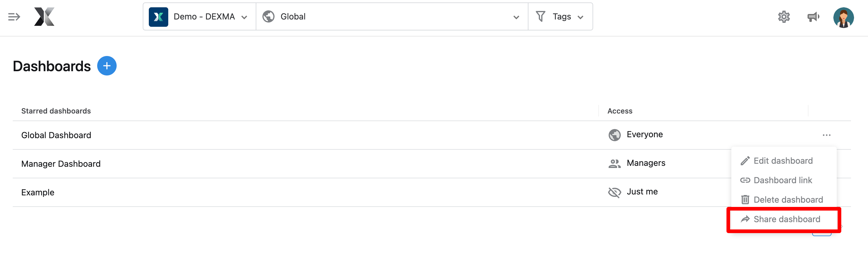The height and width of the screenshot is (269, 868).
Task: Click the DEXMA X logo
Action: tap(44, 16)
